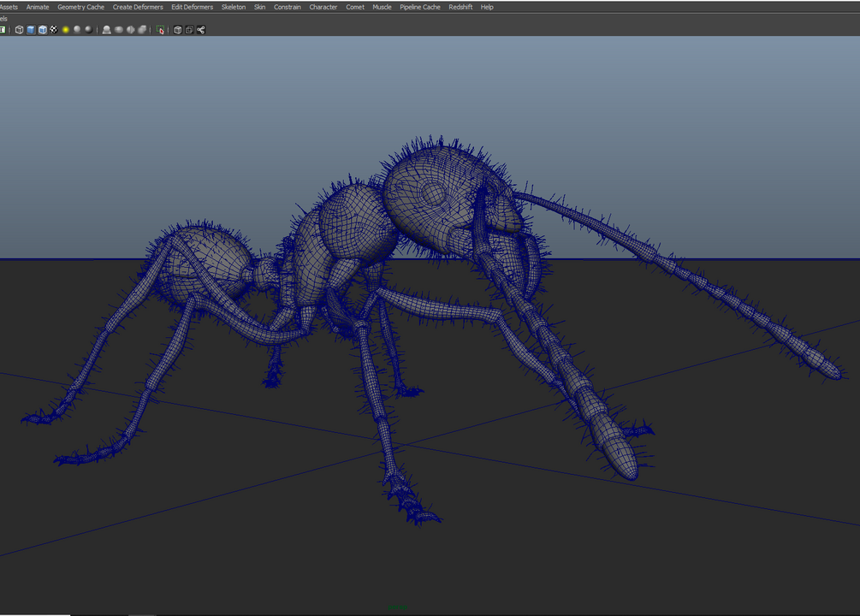The height and width of the screenshot is (616, 860).
Task: Open the Help menu
Action: [487, 7]
